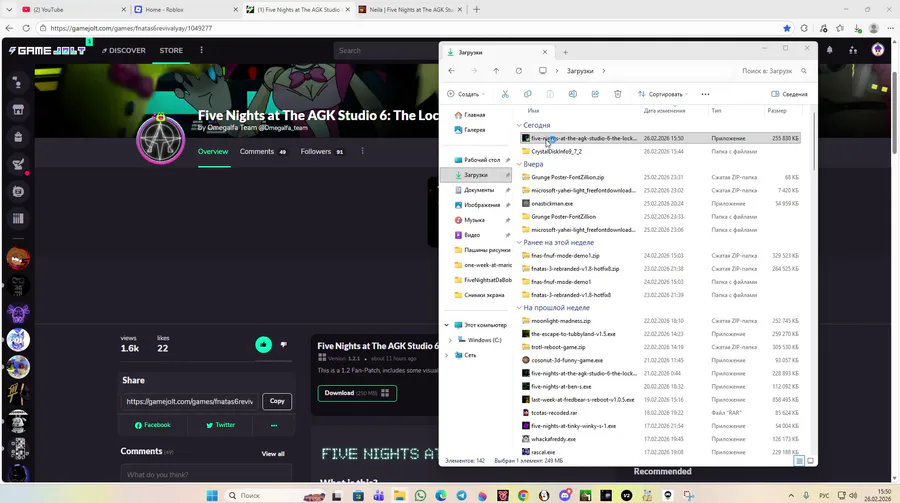
Task: Open Game Jolt Comments tab
Action: (263, 152)
